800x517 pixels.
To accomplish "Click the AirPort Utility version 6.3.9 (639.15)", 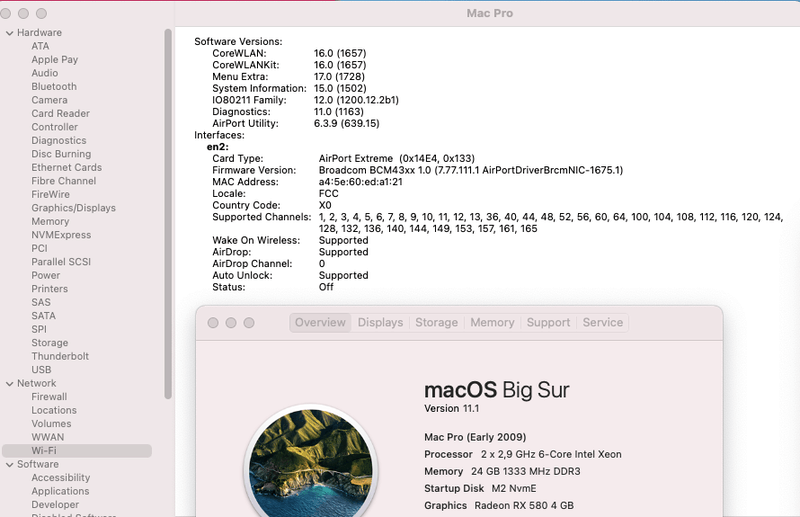I will 346,124.
